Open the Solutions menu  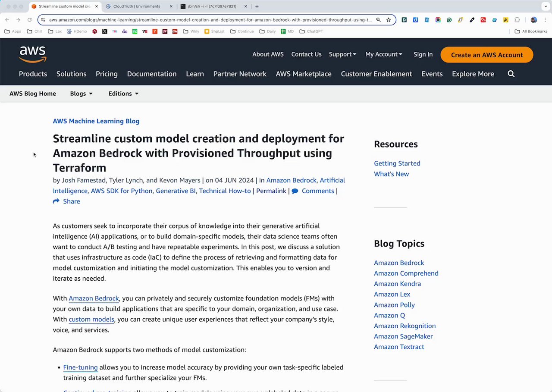pos(72,74)
